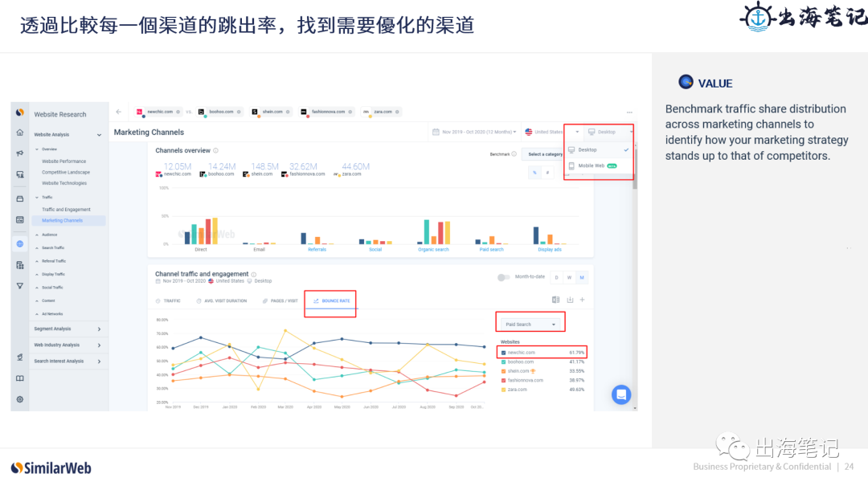
Task: Open the blue chat support bubble
Action: [x=621, y=394]
